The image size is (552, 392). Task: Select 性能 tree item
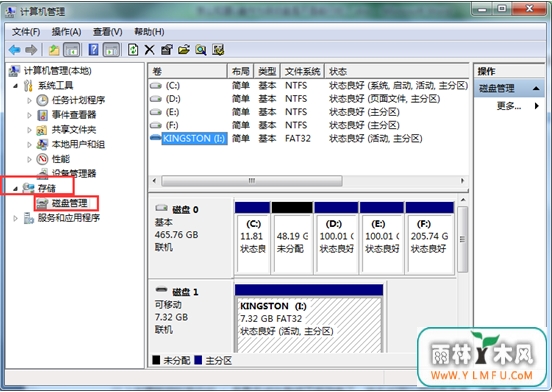coord(61,159)
